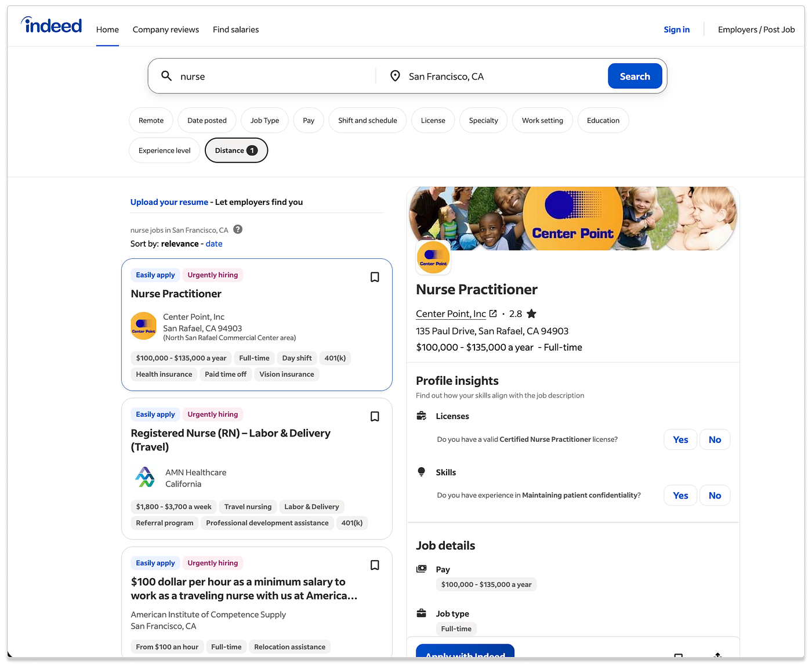Bookmark the $100 dollar per hour job

click(375, 565)
